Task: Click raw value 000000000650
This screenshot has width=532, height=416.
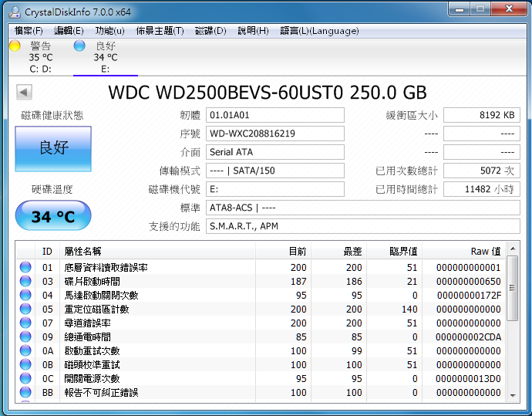Action: click(469, 282)
